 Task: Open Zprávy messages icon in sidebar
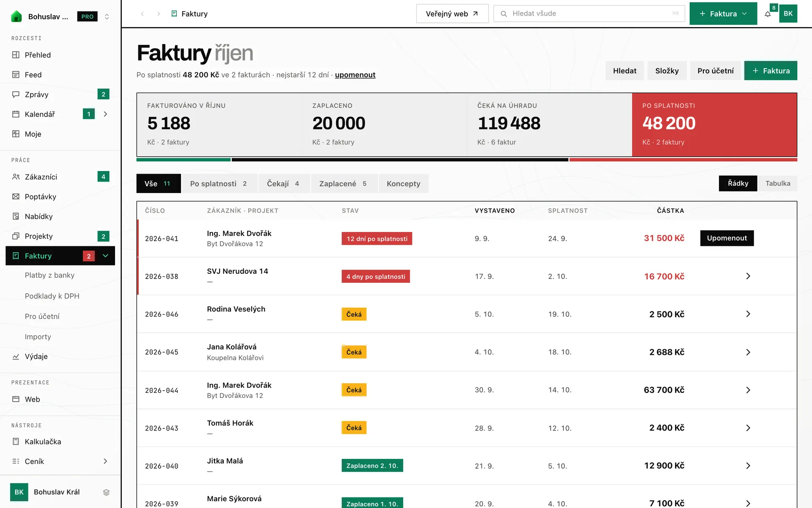point(16,94)
